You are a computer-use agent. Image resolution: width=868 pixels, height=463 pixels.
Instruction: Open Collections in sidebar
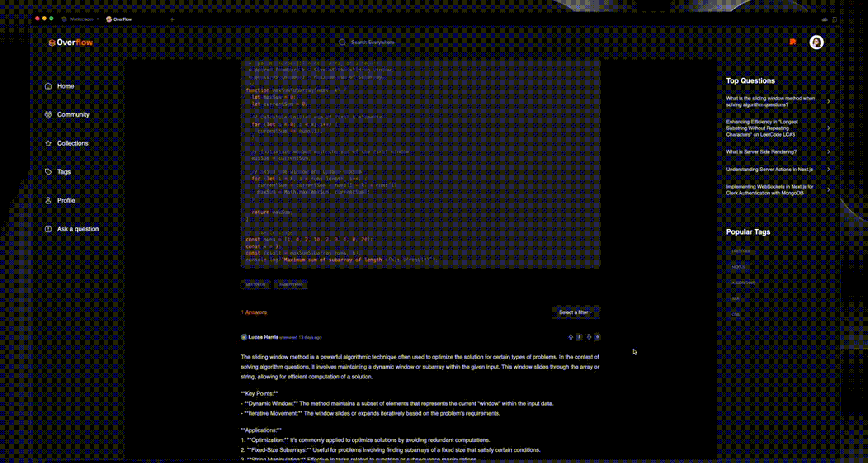73,143
